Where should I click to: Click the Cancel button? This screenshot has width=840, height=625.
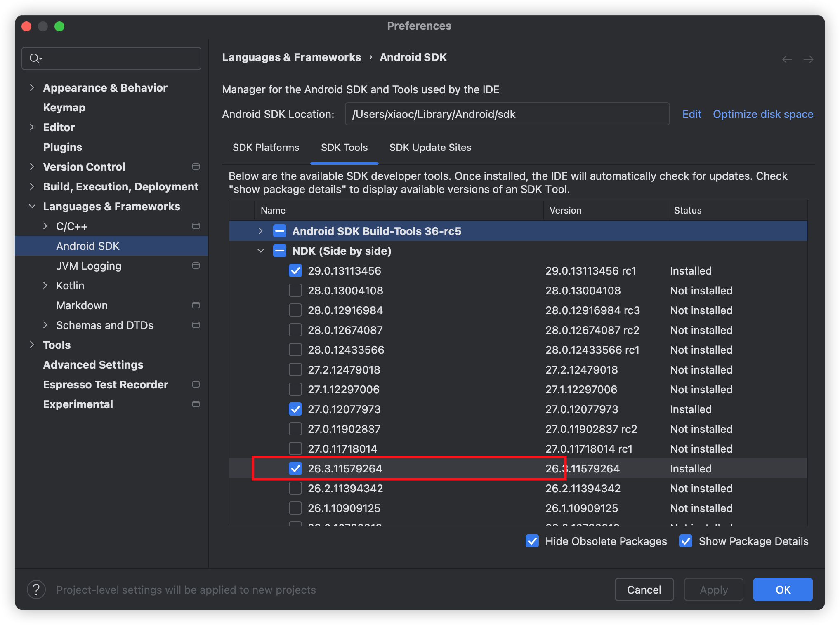pyautogui.click(x=644, y=590)
